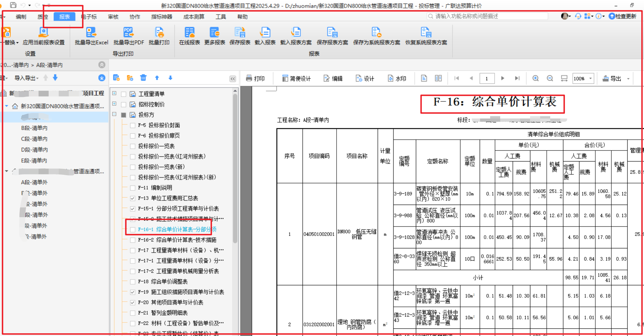Click 应用当前报表设置 icon
The width and height of the screenshot is (644, 336).
[43, 33]
